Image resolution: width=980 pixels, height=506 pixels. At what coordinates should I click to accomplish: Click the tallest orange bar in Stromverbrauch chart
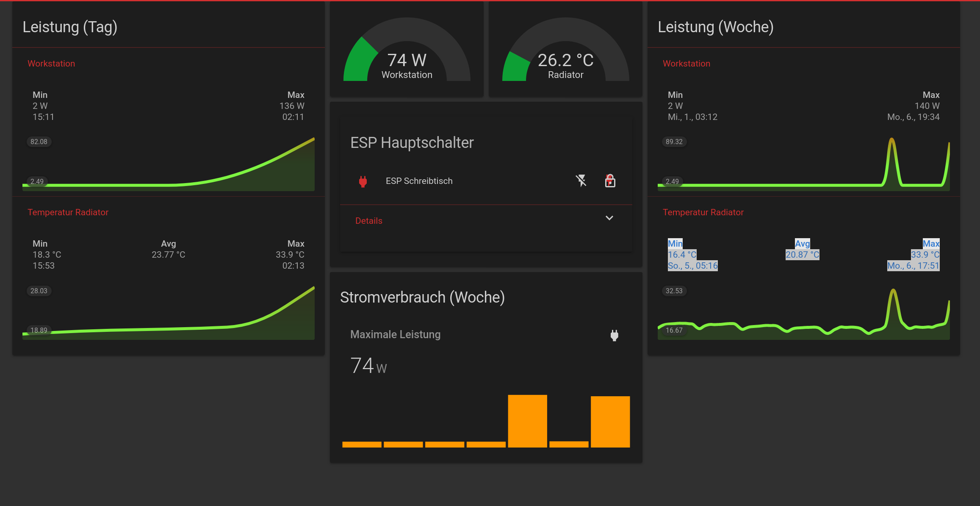tap(527, 421)
